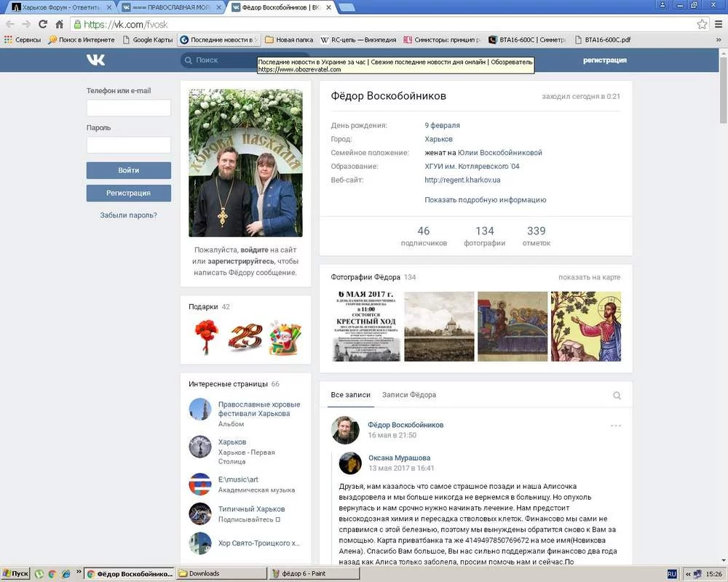Open Православные хоровые фестивали avatar
Viewport: 728px width, 582px height.
[x=200, y=409]
